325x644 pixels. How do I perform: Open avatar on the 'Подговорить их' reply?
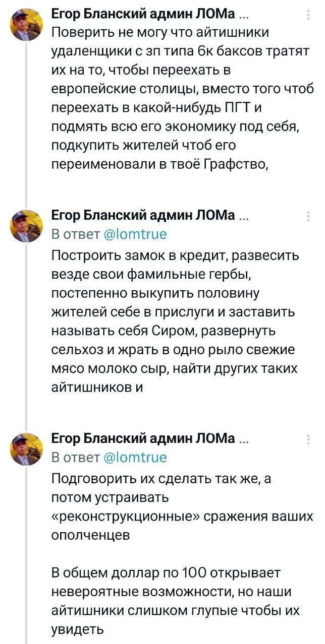tap(27, 448)
